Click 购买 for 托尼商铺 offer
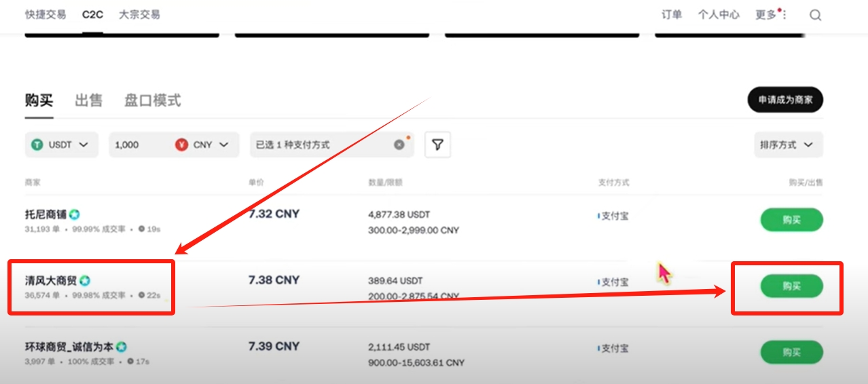 click(x=791, y=220)
